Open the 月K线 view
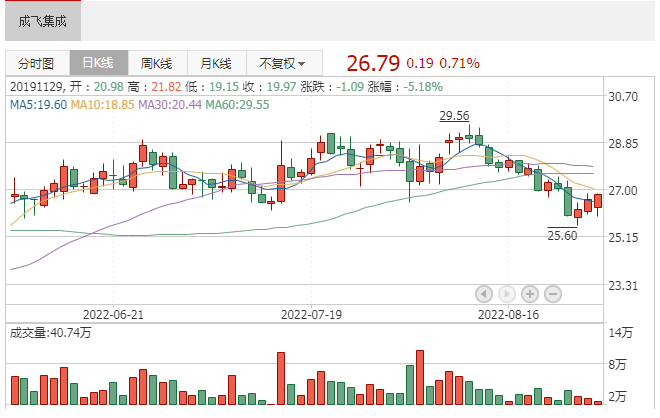660x418 pixels. click(215, 62)
